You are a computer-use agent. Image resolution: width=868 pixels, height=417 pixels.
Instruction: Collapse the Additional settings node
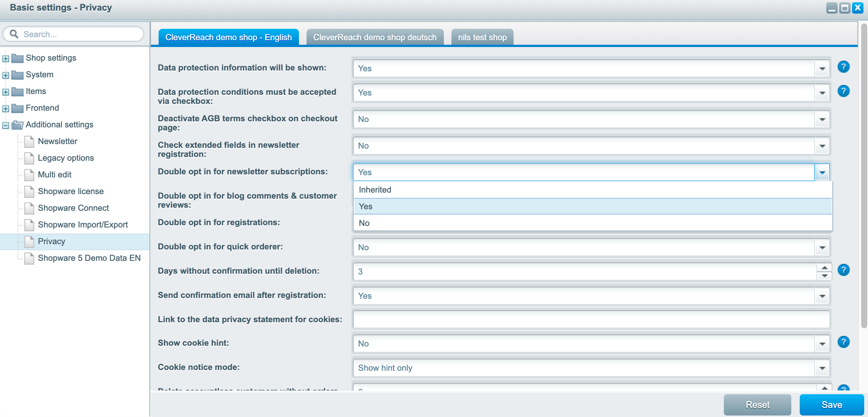6,125
